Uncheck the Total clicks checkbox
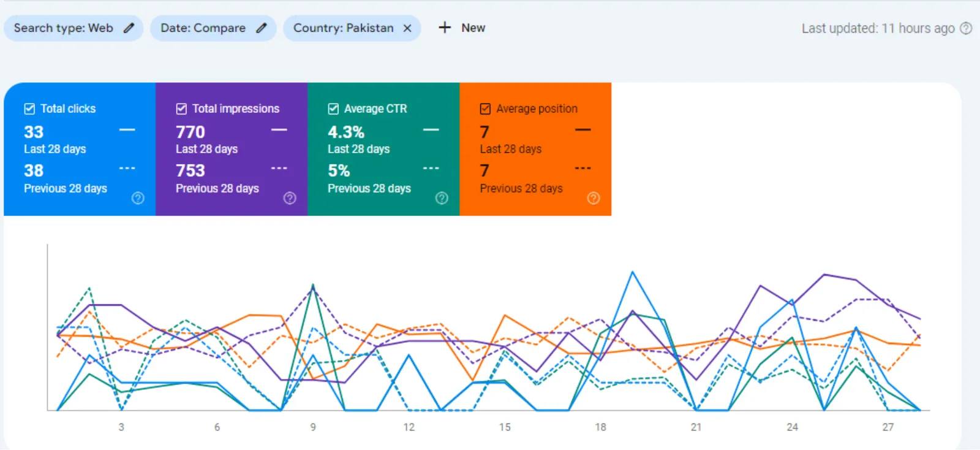 point(29,109)
